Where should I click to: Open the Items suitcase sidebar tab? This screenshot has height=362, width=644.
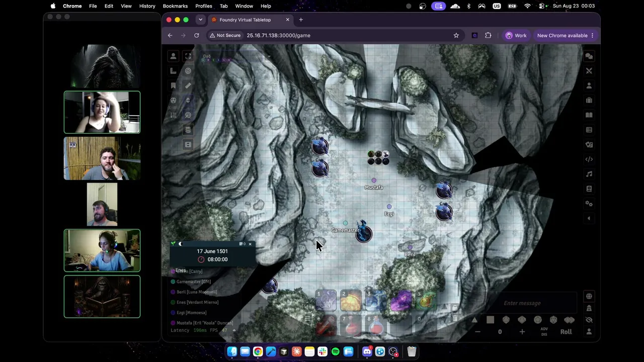click(x=589, y=100)
